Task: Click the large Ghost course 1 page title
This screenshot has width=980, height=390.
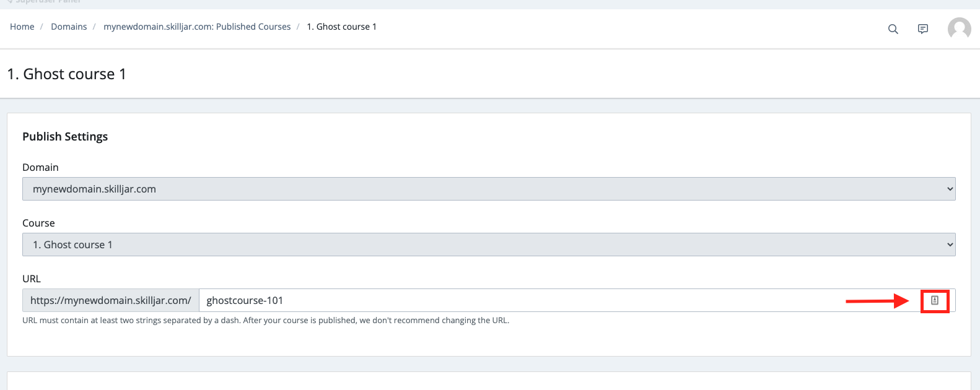Action: pyautogui.click(x=67, y=74)
